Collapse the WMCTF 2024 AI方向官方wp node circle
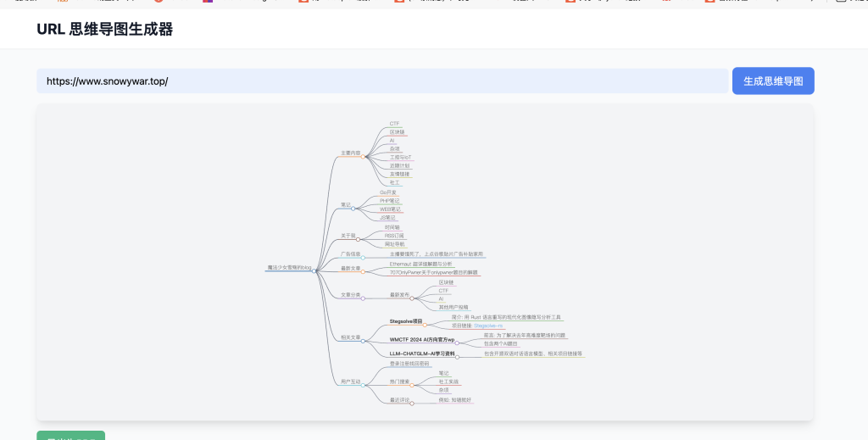 click(x=457, y=343)
